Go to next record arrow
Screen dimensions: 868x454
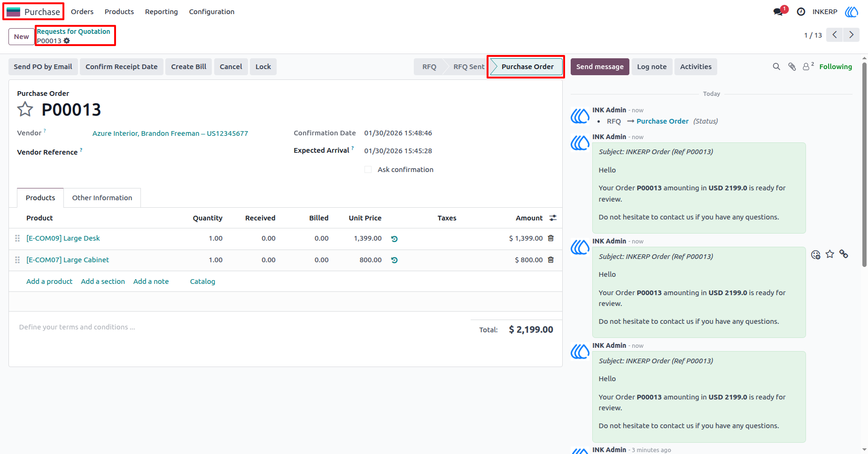[851, 35]
